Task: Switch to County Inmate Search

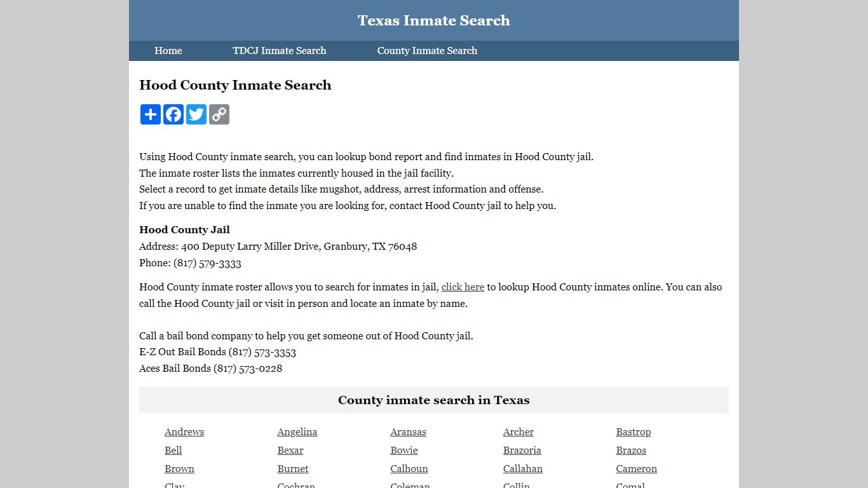Action: (x=426, y=51)
